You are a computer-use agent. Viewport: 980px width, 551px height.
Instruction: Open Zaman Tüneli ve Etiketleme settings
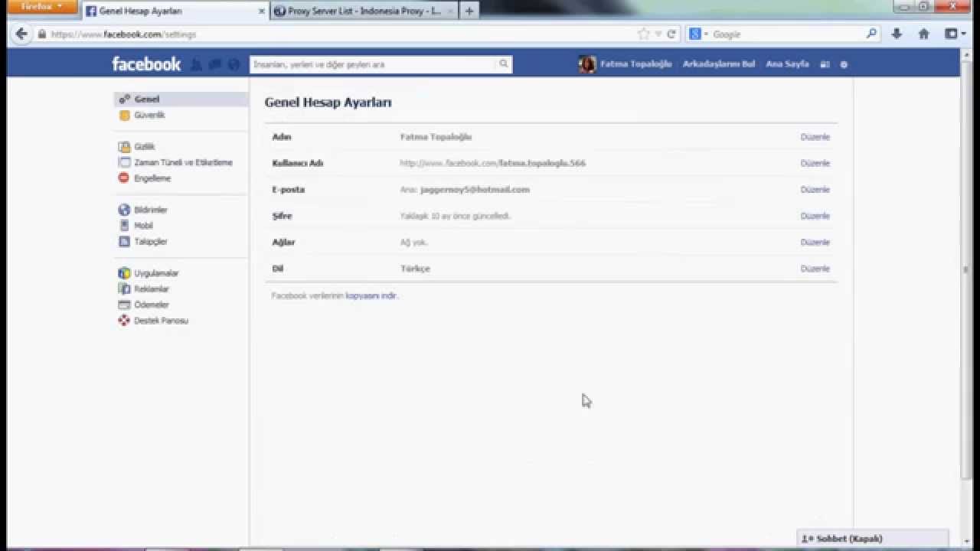coord(183,162)
